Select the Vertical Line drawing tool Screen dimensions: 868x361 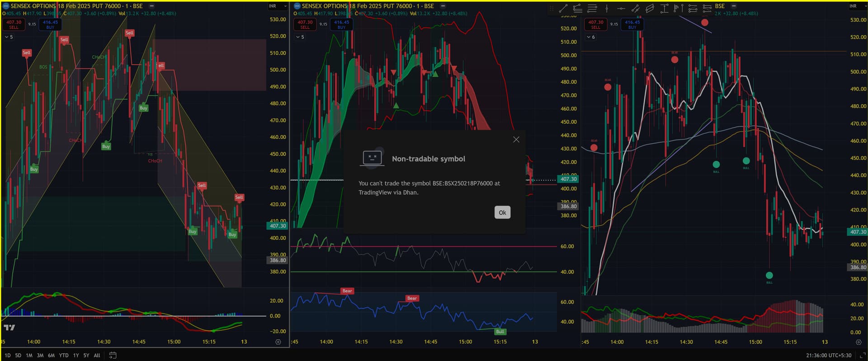[607, 8]
